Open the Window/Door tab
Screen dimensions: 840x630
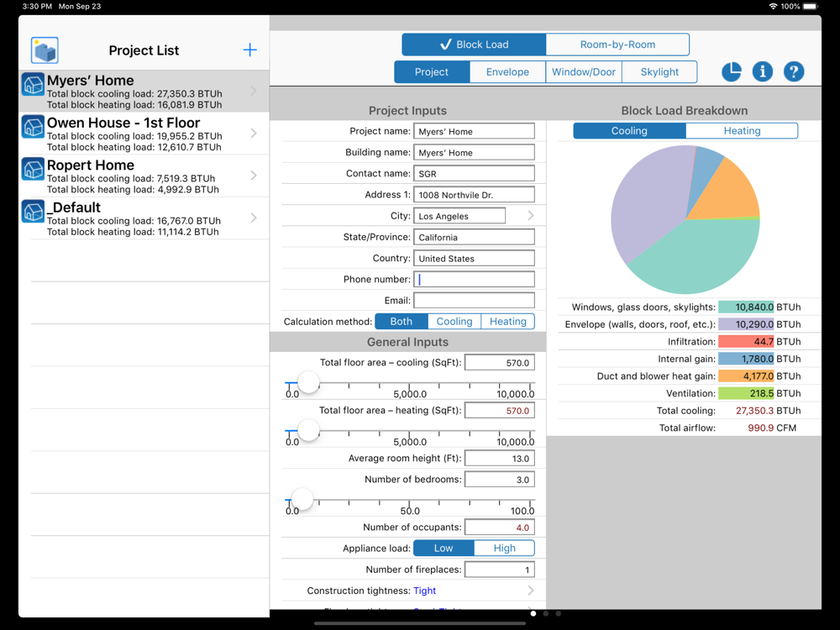(x=584, y=71)
